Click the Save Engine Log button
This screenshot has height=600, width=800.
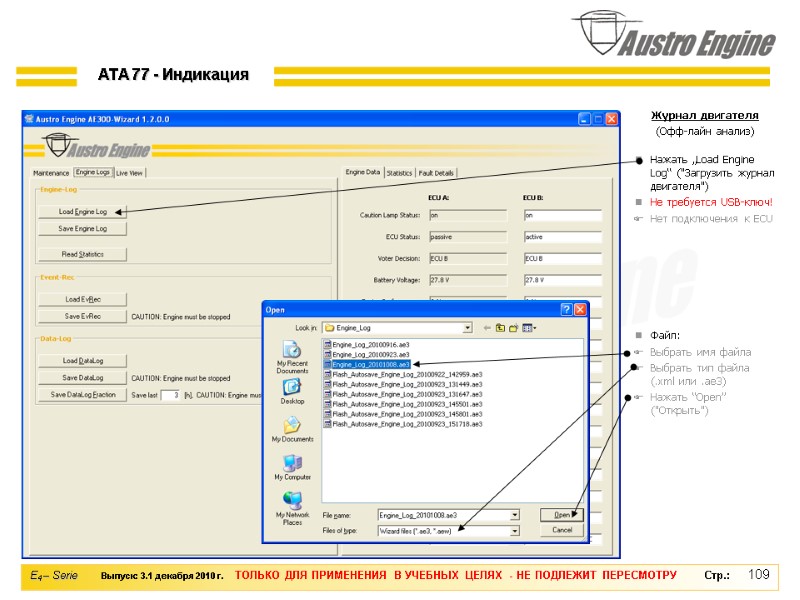pos(83,229)
